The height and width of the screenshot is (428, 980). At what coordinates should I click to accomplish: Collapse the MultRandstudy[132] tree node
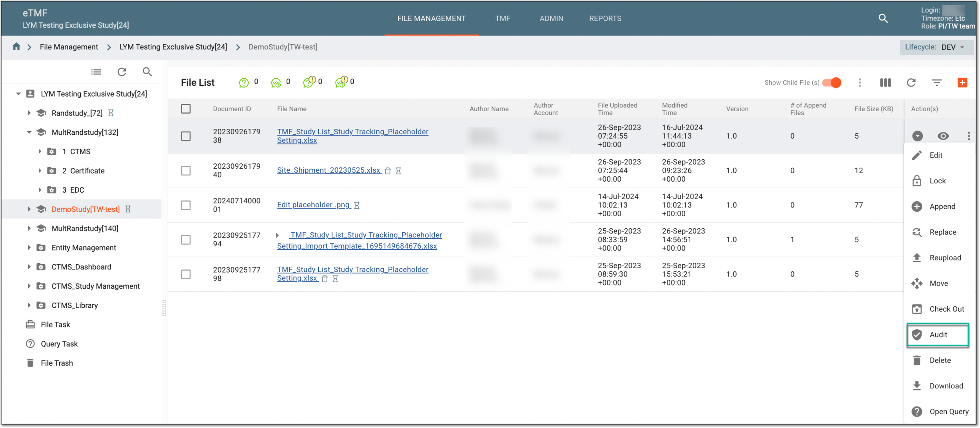pos(29,132)
